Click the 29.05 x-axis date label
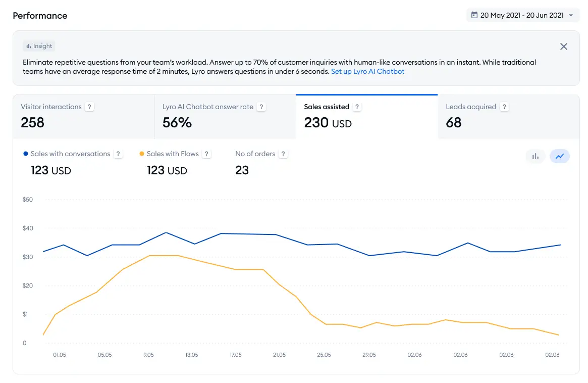Viewport: 588px width, 383px height. (x=369, y=355)
